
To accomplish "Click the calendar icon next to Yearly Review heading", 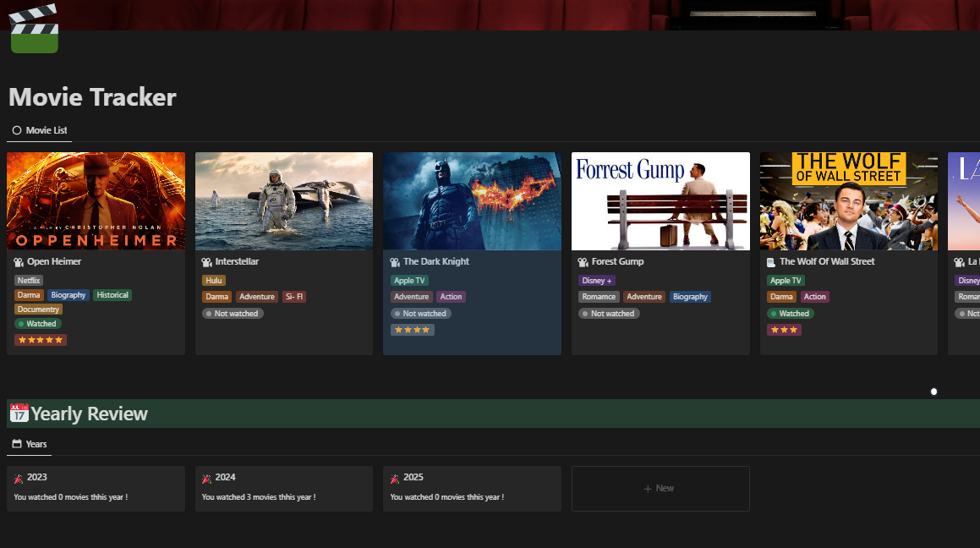I will [x=19, y=414].
